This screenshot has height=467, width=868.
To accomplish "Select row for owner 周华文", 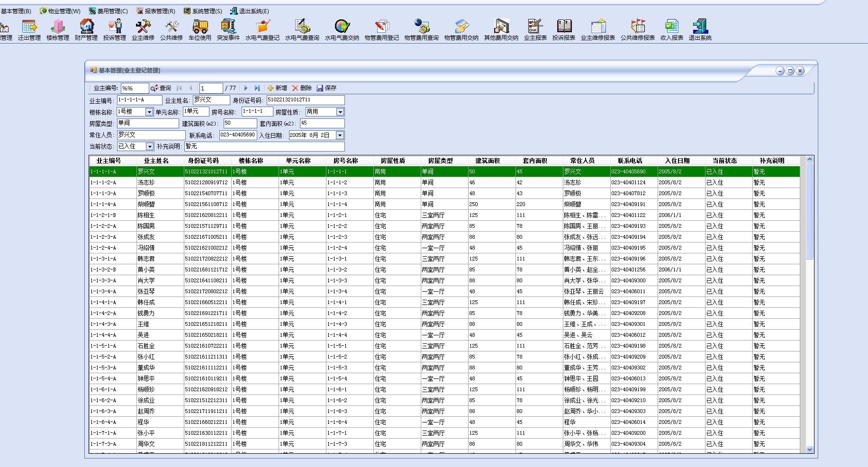I will [444, 444].
